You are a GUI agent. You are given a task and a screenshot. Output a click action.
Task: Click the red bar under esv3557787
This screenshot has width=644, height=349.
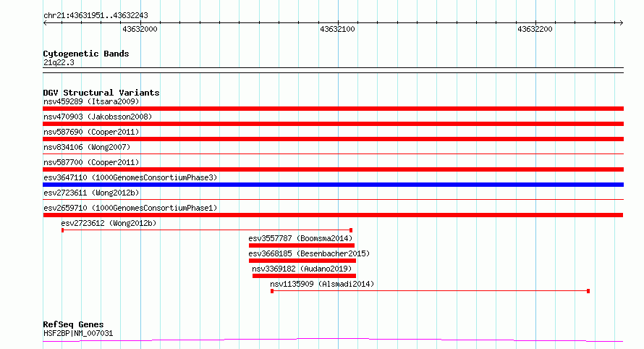[x=302, y=245]
